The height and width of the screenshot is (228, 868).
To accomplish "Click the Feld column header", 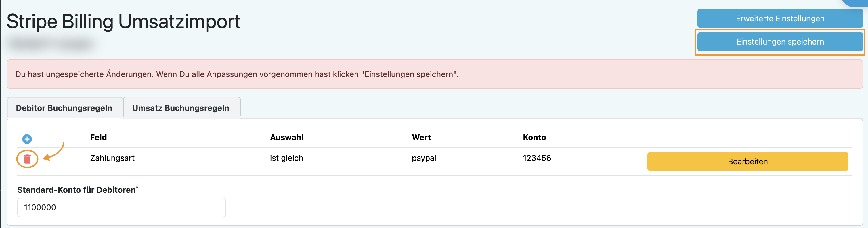I will point(98,137).
